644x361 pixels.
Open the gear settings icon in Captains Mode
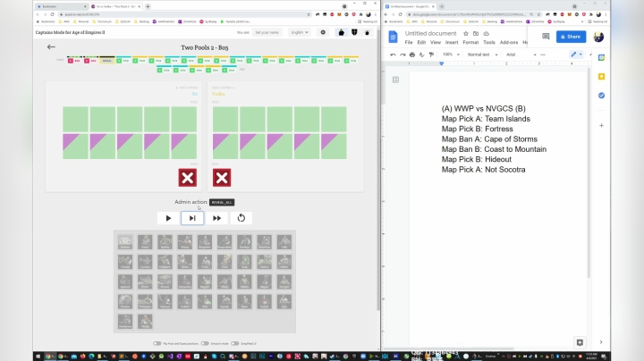click(x=323, y=32)
